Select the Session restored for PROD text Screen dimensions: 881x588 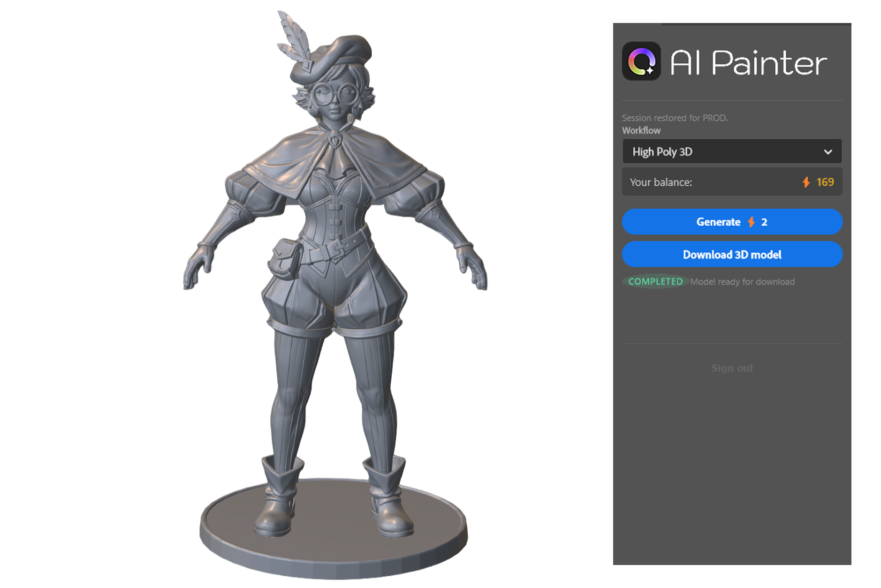(675, 118)
